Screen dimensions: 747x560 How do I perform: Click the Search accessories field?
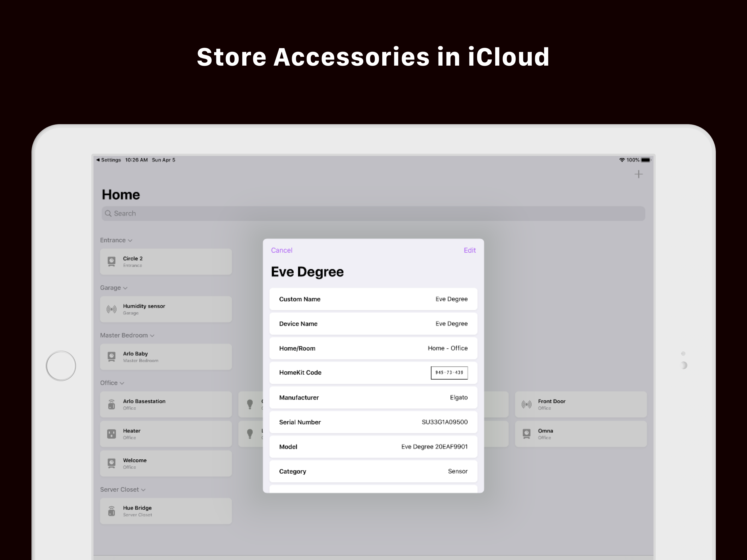373,214
